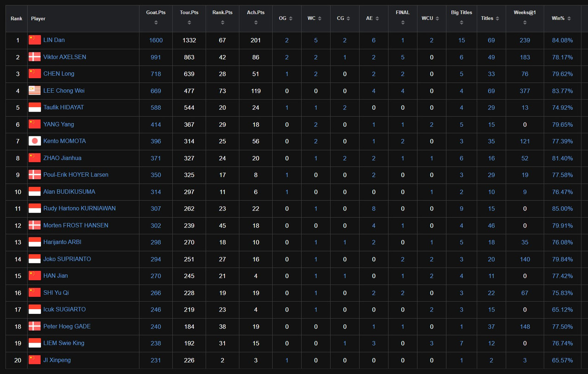
Task: Click China flag beside SHI Yu Qi
Action: (x=34, y=293)
